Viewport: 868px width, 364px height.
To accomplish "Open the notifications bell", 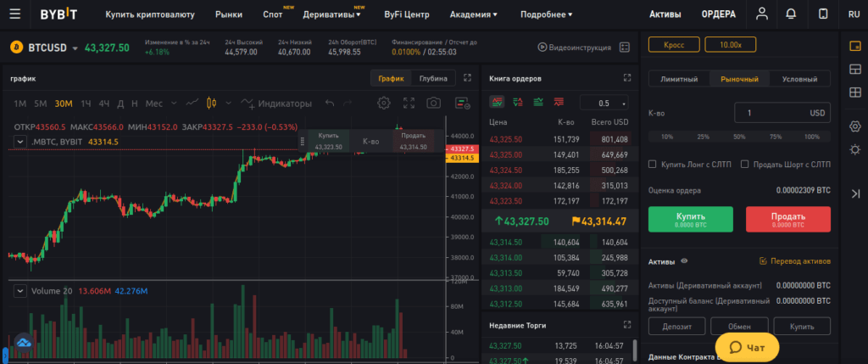I will click(791, 14).
